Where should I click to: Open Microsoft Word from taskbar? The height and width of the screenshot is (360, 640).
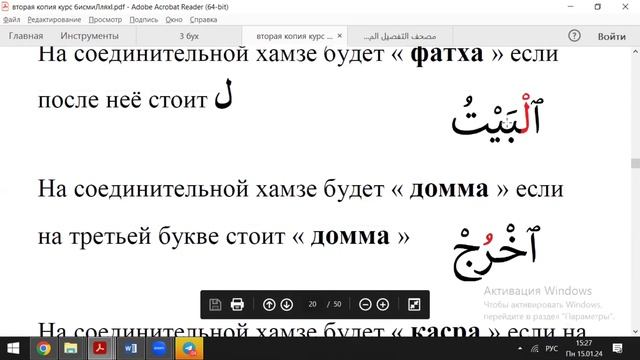click(130, 348)
